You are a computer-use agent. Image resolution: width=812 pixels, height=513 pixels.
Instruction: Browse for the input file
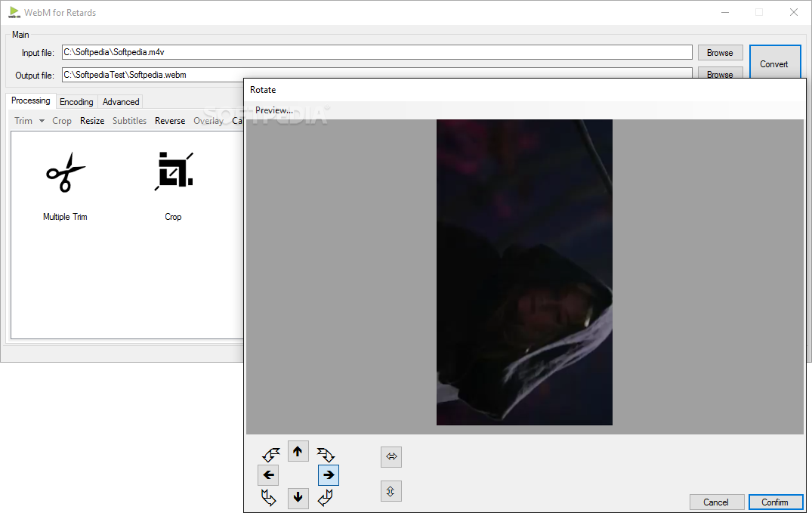(x=720, y=53)
